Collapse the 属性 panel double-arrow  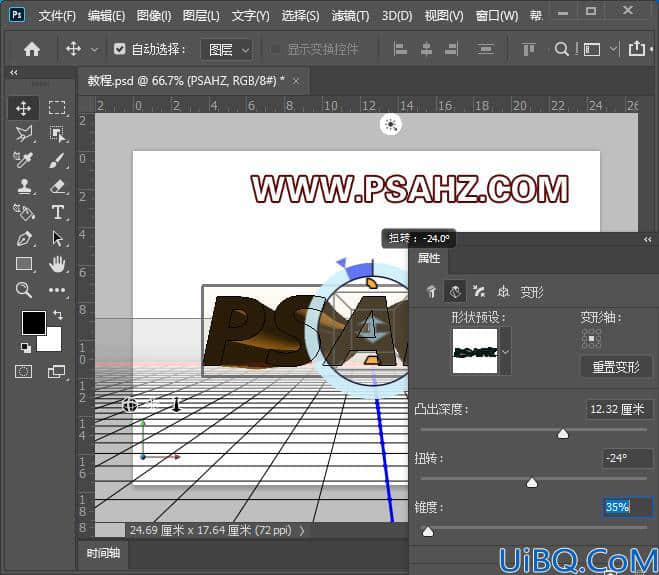(648, 239)
